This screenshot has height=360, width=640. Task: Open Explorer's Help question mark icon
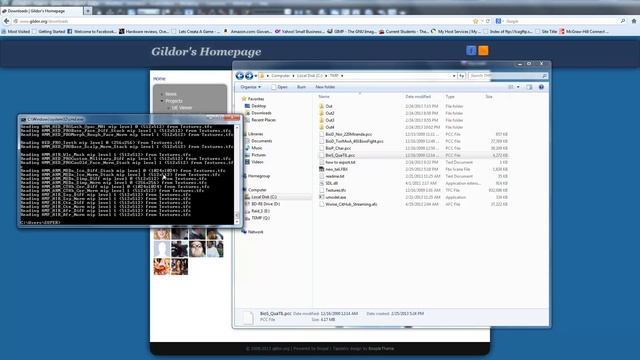[x=541, y=87]
